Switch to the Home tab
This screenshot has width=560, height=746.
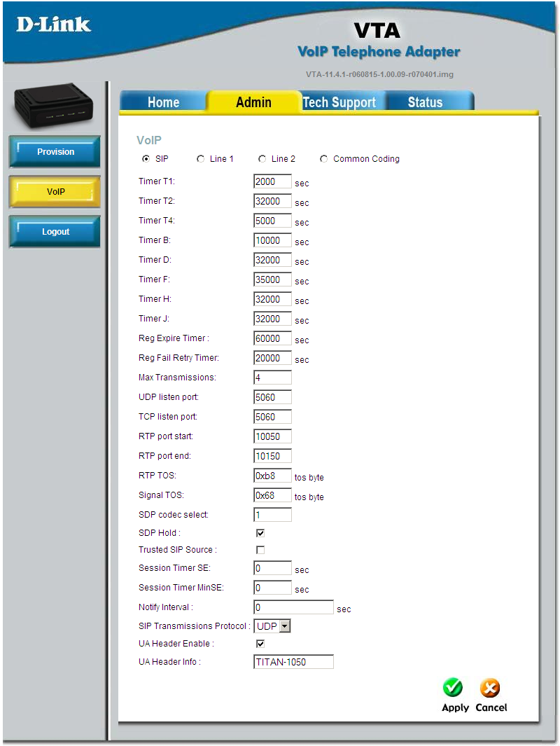[x=164, y=102]
